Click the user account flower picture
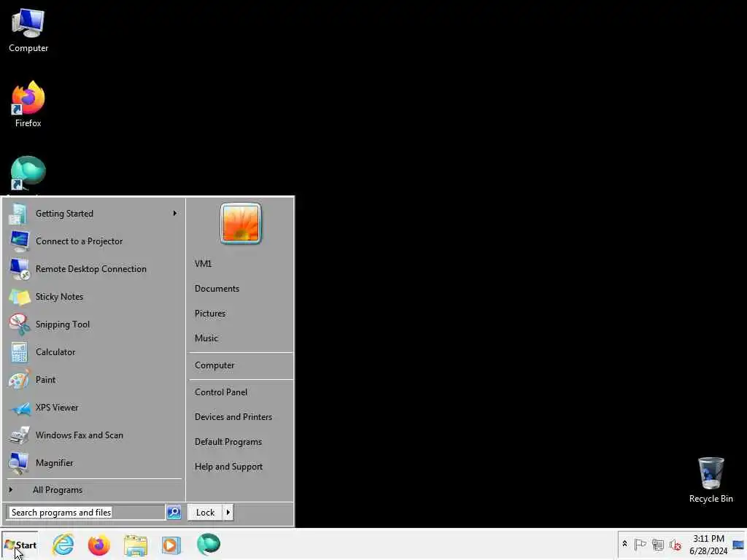Viewport: 747px width, 560px height. (x=241, y=224)
